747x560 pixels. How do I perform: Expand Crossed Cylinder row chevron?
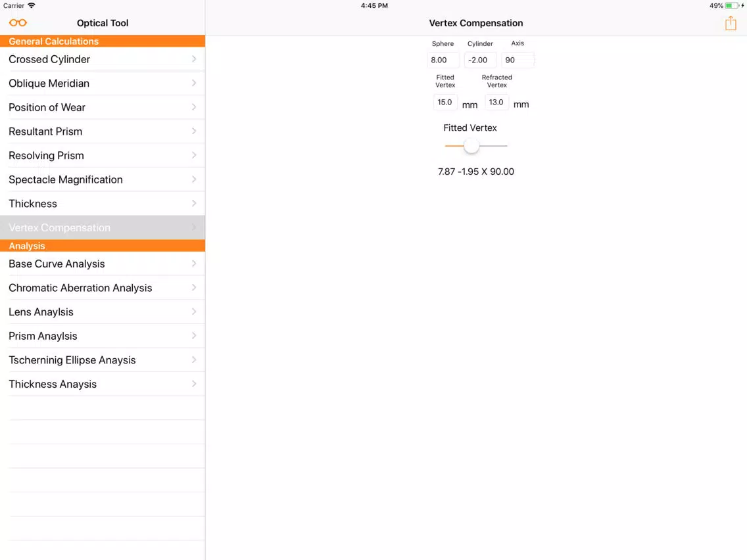[194, 59]
